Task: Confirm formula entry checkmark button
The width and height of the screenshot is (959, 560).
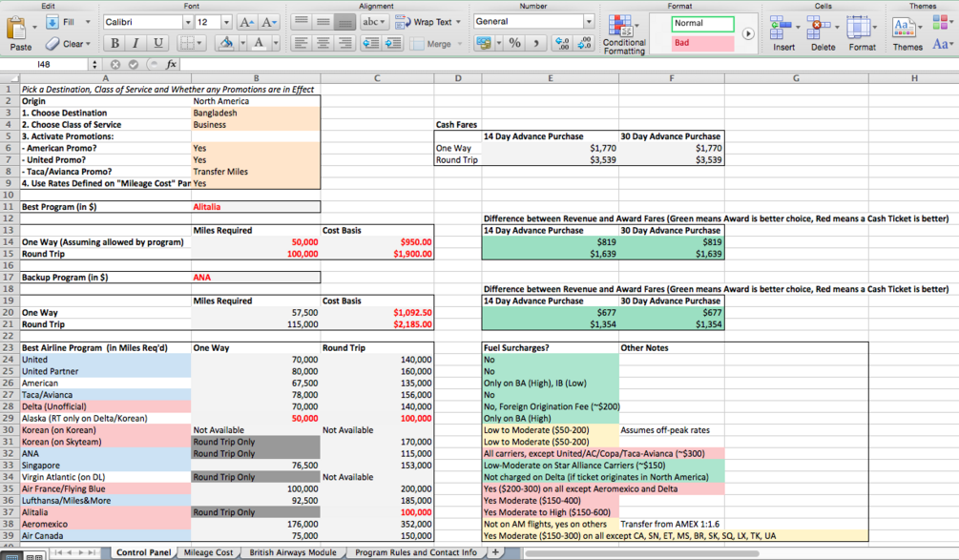Action: pos(134,64)
